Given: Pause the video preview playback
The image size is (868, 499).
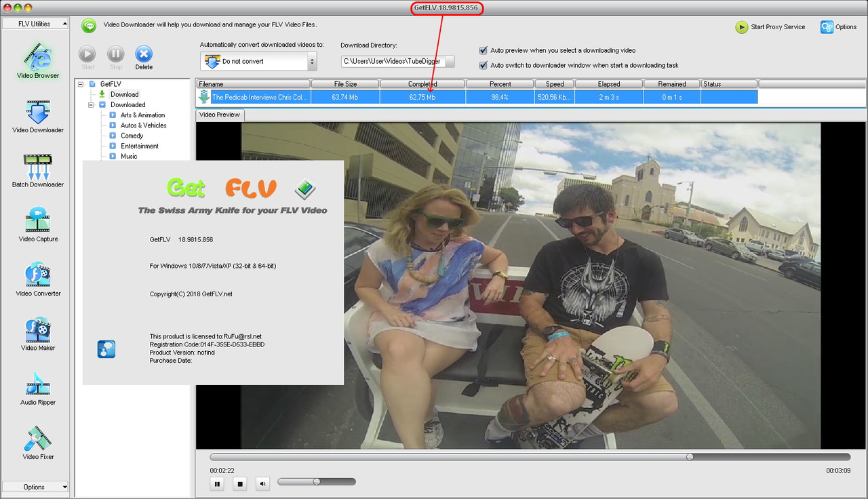Looking at the screenshot, I should [x=218, y=483].
